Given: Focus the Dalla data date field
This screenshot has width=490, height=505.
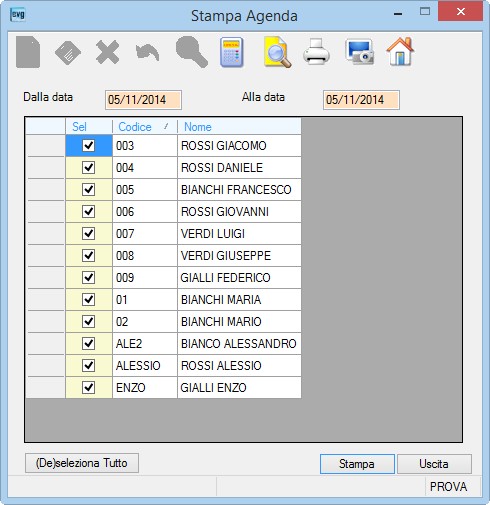Looking at the screenshot, I should point(143,100).
